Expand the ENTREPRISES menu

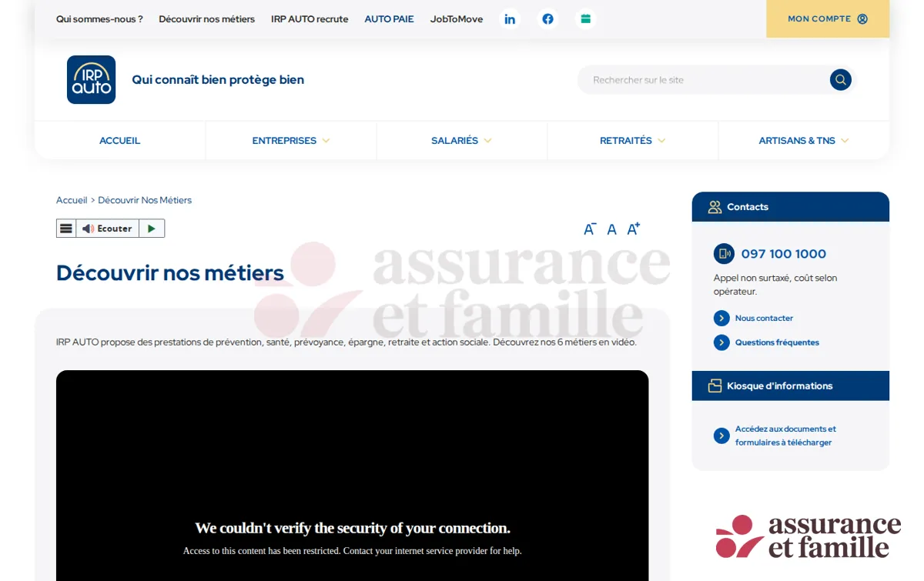click(x=291, y=141)
